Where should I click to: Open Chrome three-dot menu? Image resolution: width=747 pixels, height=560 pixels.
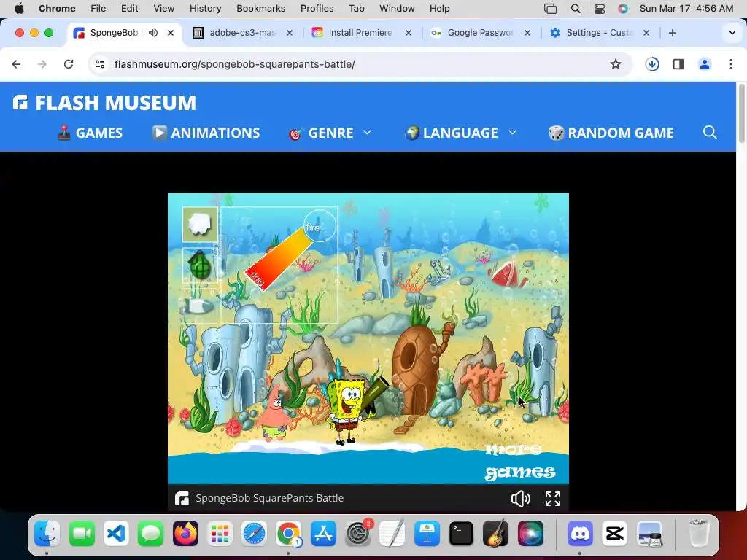731,64
